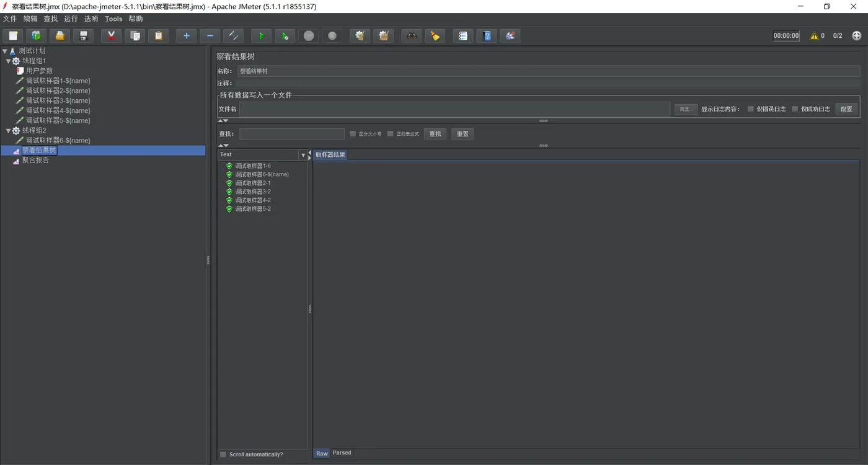Click the 重置 button
The image size is (868, 465).
pyautogui.click(x=463, y=134)
